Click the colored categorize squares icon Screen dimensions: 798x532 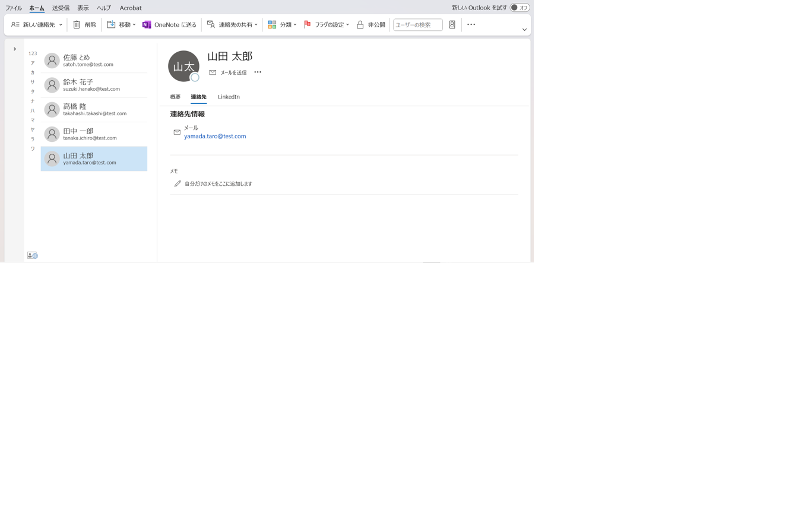coord(272,25)
